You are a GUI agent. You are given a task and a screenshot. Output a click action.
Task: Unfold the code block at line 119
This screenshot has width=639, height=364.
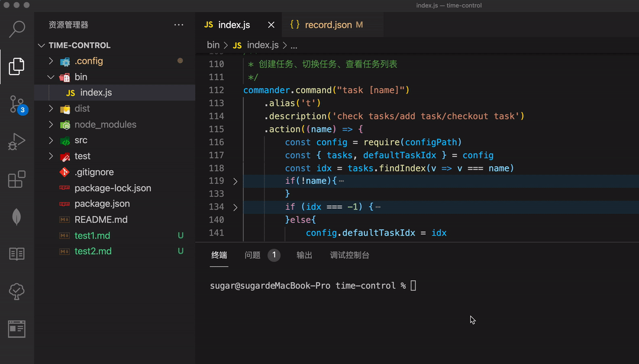tap(235, 181)
